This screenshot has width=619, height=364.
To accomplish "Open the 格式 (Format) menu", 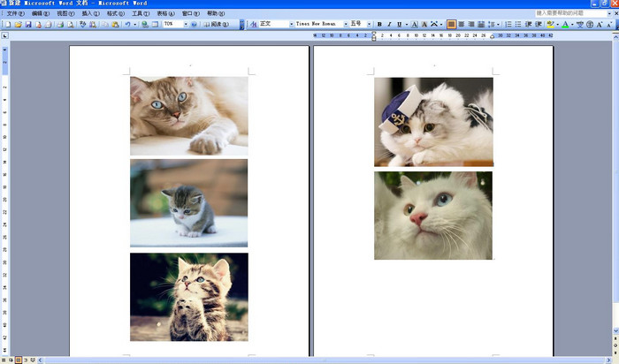I will point(115,14).
